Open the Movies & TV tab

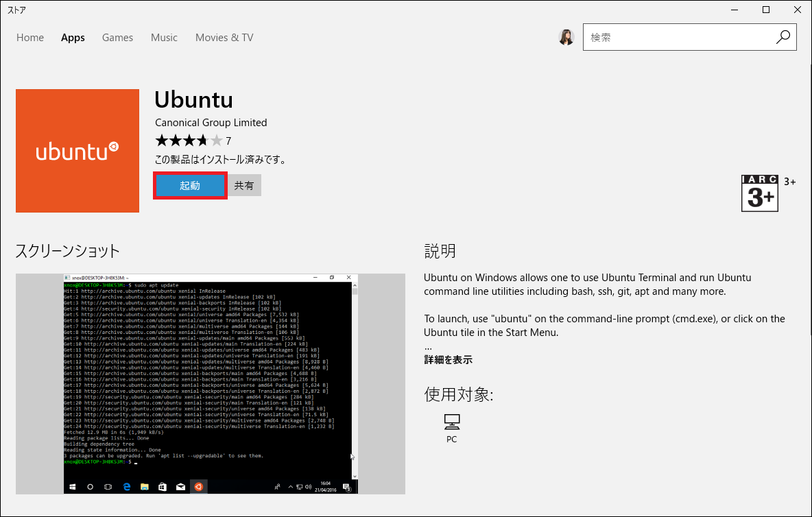click(224, 38)
